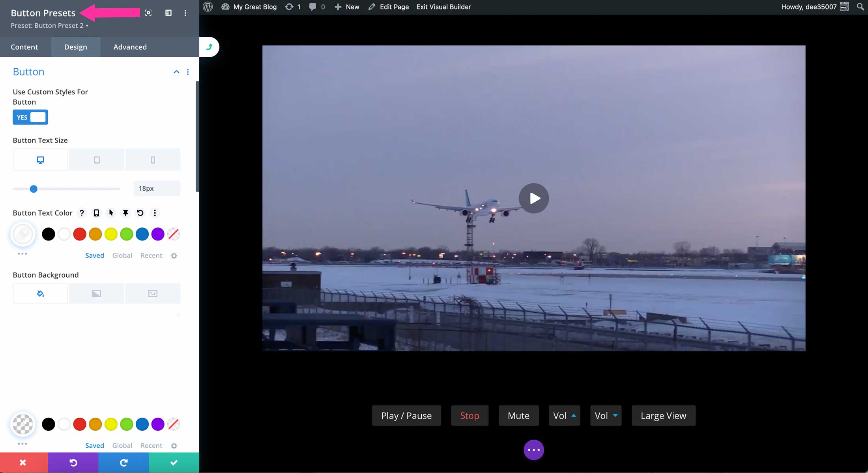
Task: Click the three-dot menu at top-right of panel
Action: (x=185, y=13)
